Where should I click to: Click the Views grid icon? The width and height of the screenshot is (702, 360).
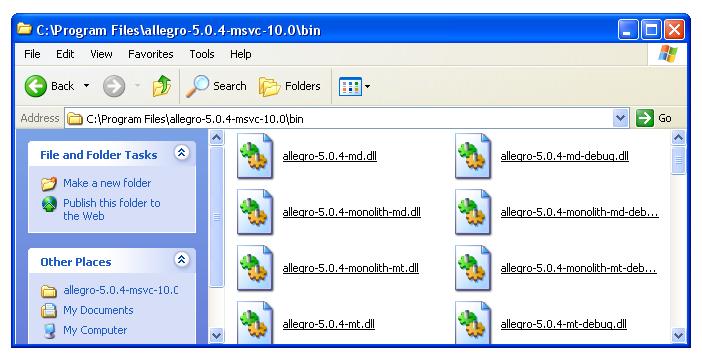(350, 86)
